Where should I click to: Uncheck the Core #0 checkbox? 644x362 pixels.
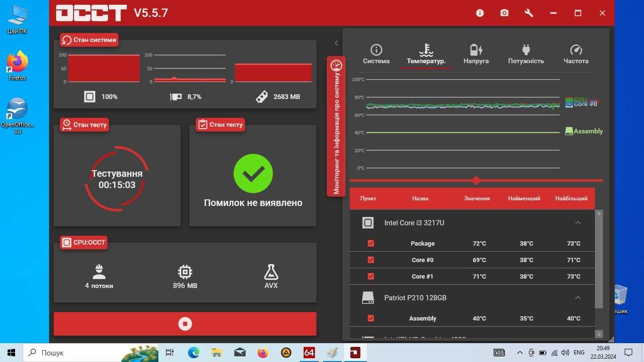coord(371,260)
